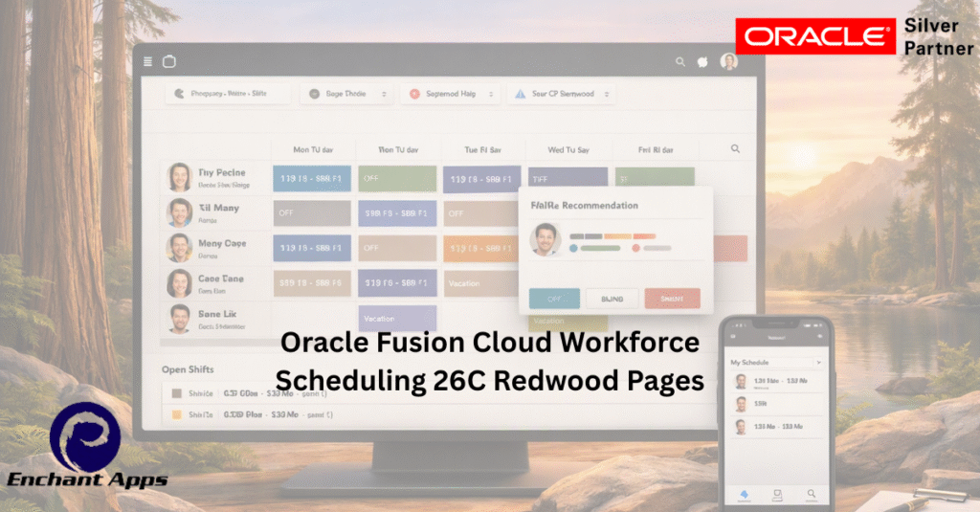Click the search icon beside the Fri column header
Image resolution: width=980 pixels, height=512 pixels.
click(736, 148)
